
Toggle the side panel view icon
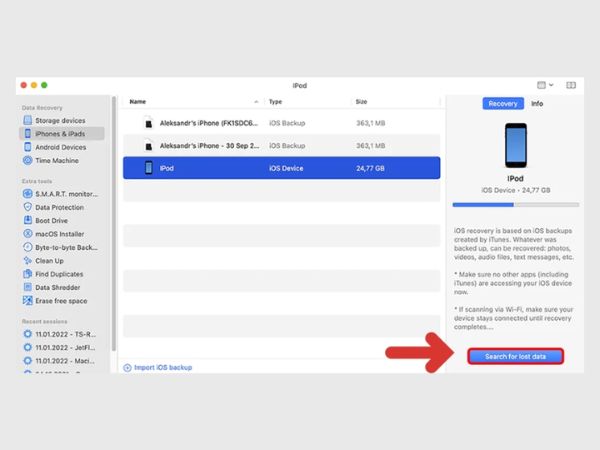point(570,85)
